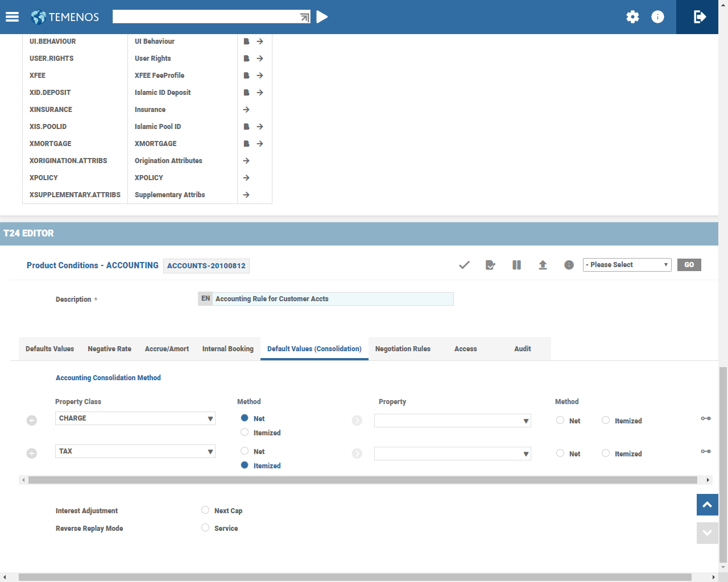Switch to the Internal Booking tab

pyautogui.click(x=227, y=349)
